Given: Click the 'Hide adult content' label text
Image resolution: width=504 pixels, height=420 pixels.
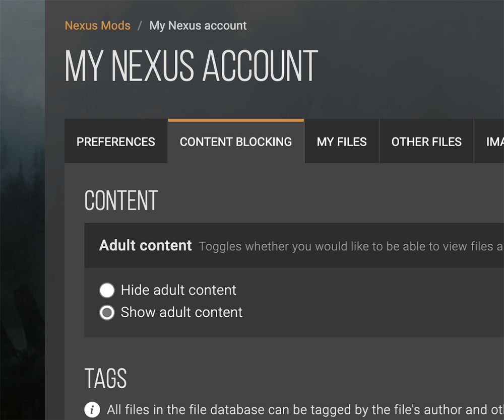Looking at the screenshot, I should tap(178, 290).
